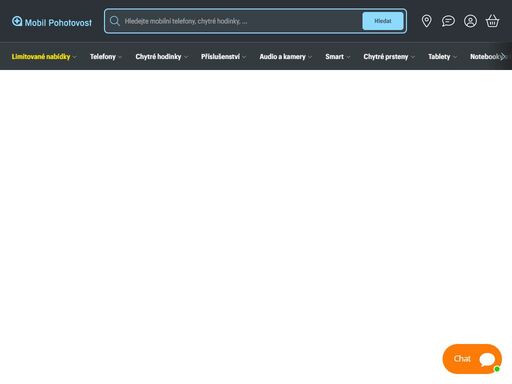Image resolution: width=512 pixels, height=384 pixels.
Task: Click the Mobil Pohotovost logo
Action: (x=52, y=22)
